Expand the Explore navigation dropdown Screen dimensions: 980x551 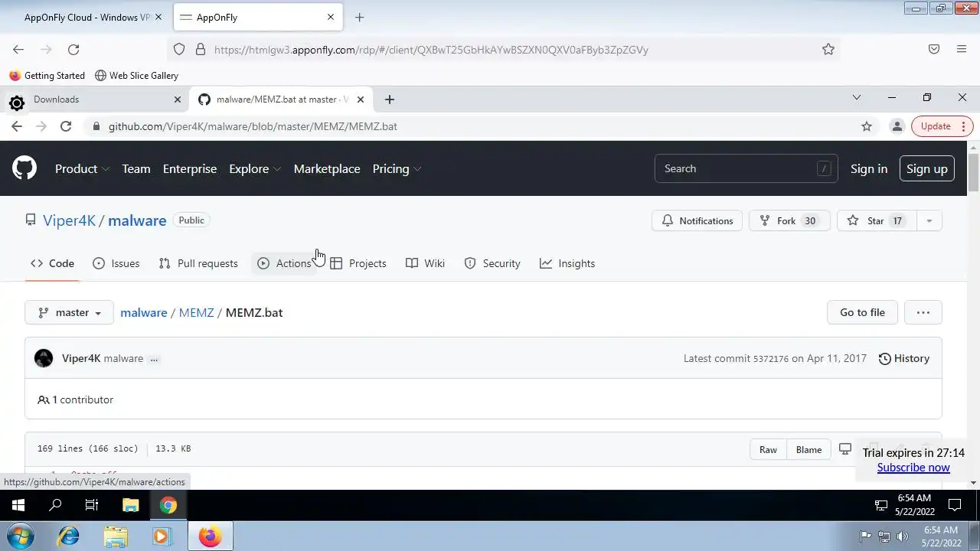255,168
